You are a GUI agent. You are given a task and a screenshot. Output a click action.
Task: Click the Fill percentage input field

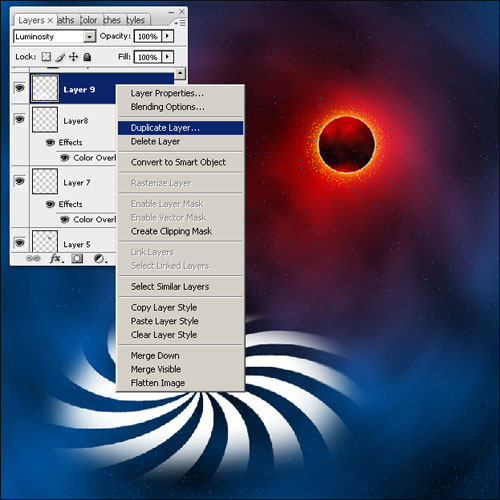pyautogui.click(x=148, y=57)
